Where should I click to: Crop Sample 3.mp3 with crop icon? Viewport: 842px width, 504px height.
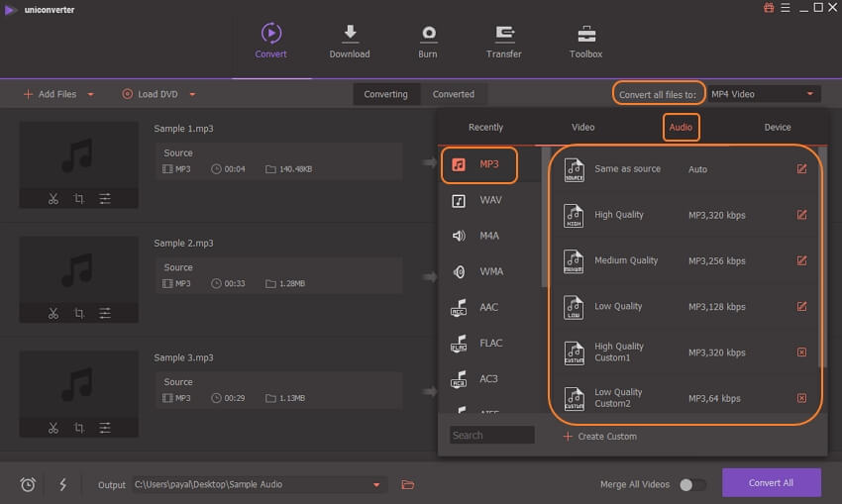point(79,428)
